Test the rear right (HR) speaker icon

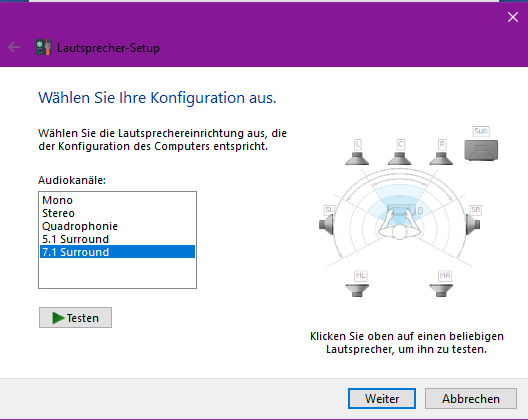(x=441, y=290)
